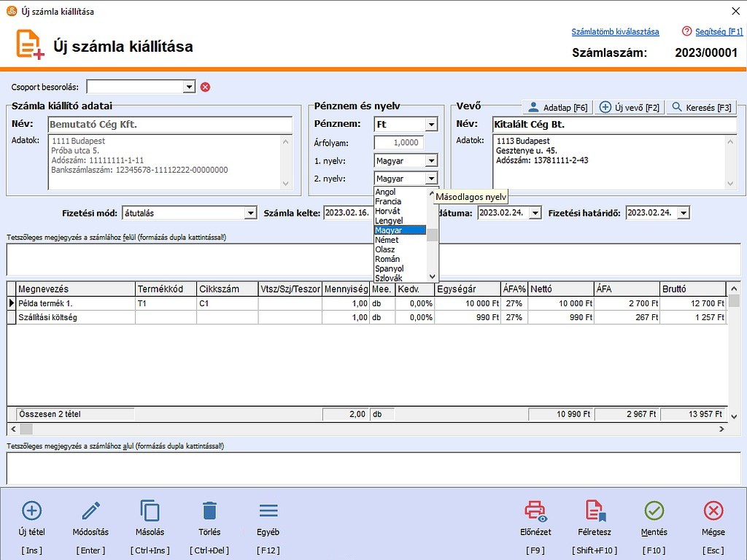Expand the Csoport besorolás combo box
The height and width of the screenshot is (560, 747).
[x=189, y=87]
